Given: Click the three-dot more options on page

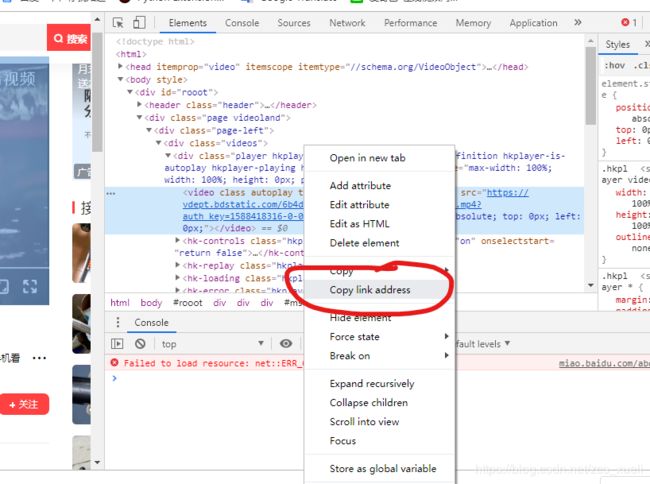Looking at the screenshot, I should [39, 358].
